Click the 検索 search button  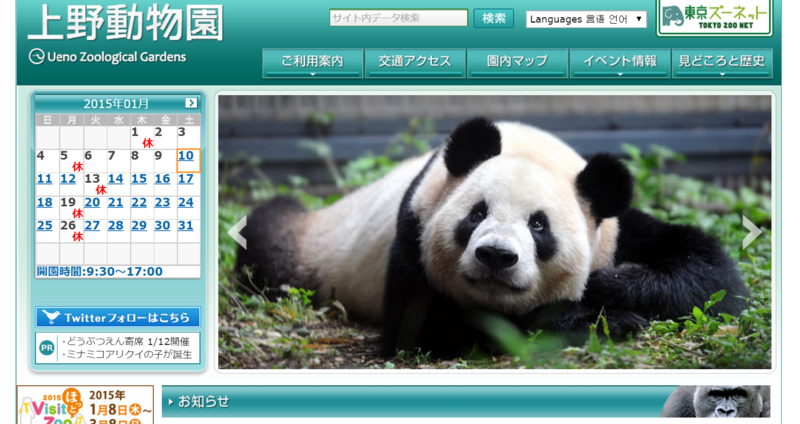(493, 18)
